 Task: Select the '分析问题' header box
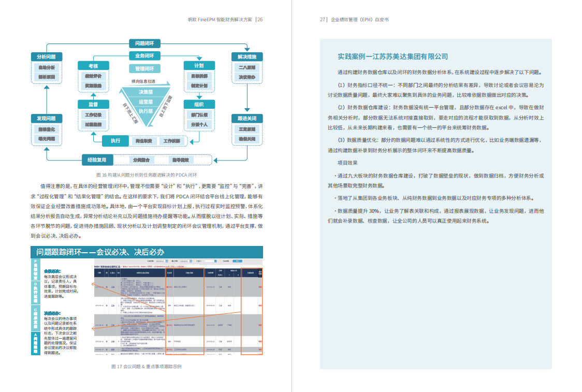tap(47, 57)
